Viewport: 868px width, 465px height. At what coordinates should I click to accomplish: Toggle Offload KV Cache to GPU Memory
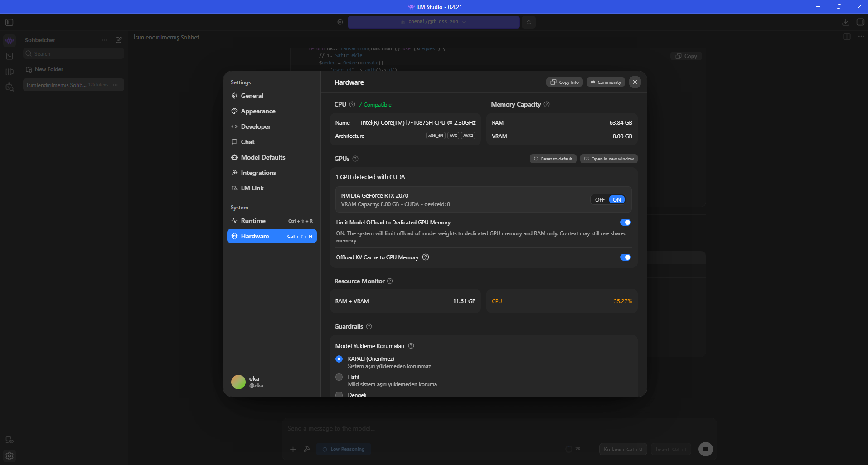tap(626, 257)
